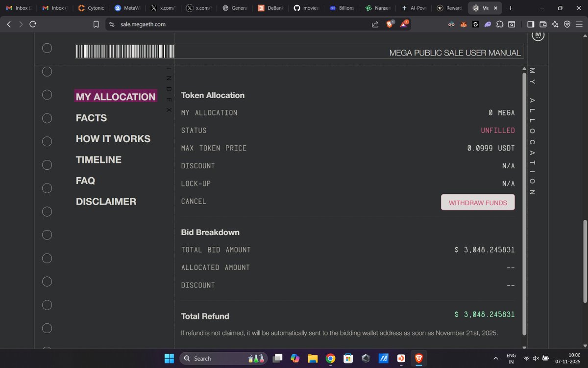Click the Token Allocation heading
Image resolution: width=588 pixels, height=368 pixels.
(x=213, y=95)
